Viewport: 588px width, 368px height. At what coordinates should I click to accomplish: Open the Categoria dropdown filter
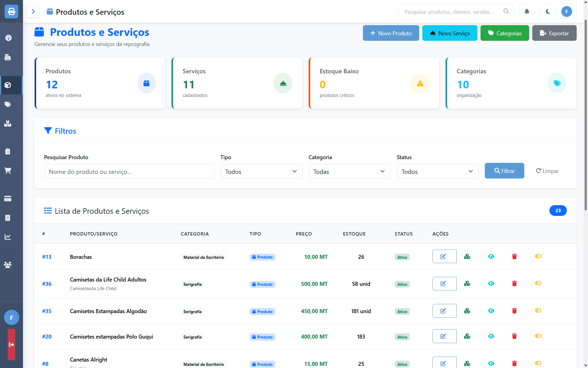(x=349, y=171)
